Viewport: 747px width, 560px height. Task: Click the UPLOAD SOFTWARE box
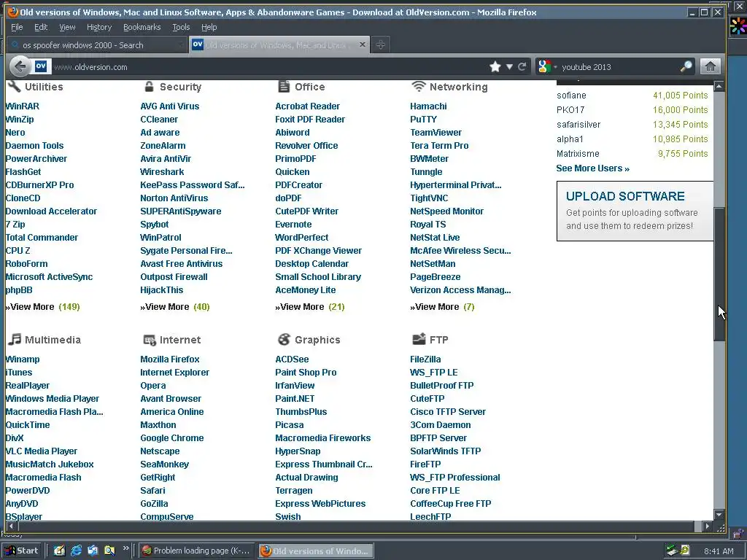(635, 211)
